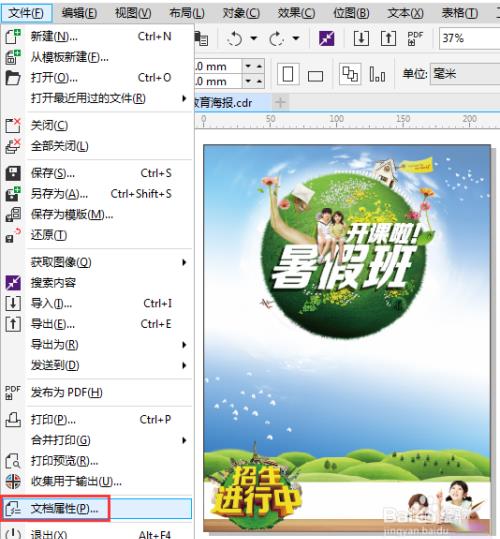Click the save as template icon

tap(13, 214)
